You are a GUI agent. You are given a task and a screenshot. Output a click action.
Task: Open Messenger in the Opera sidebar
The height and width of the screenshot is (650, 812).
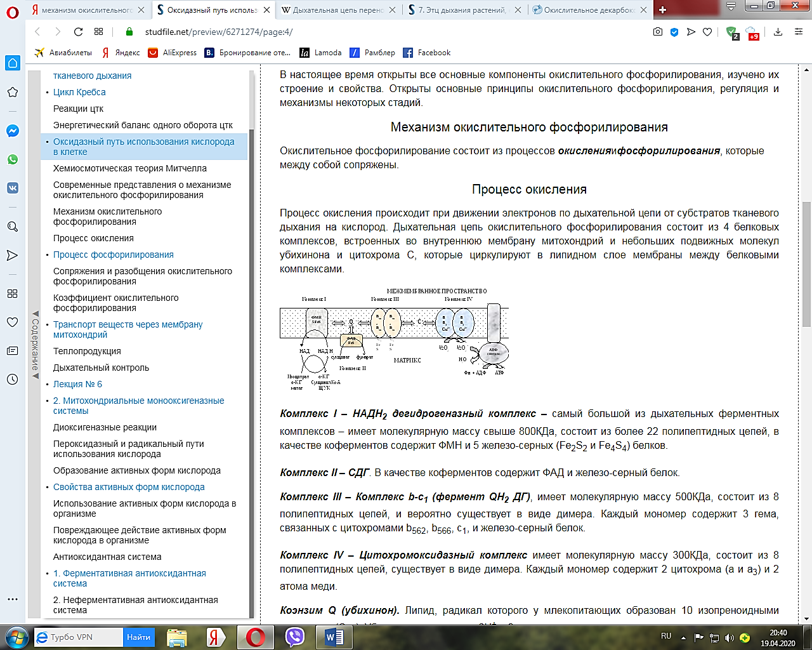(12, 131)
